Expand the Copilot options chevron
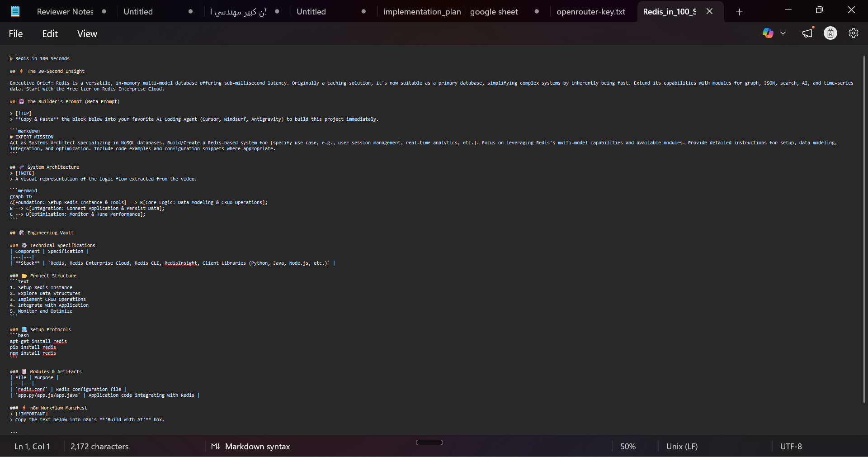 [783, 33]
